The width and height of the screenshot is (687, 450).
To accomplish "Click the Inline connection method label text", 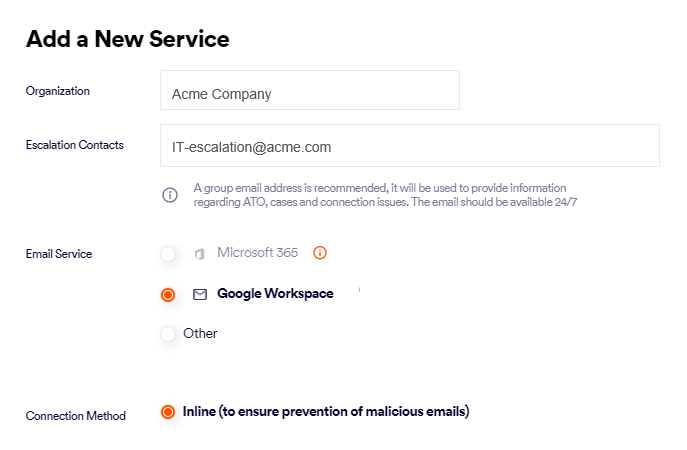I will 326,411.
